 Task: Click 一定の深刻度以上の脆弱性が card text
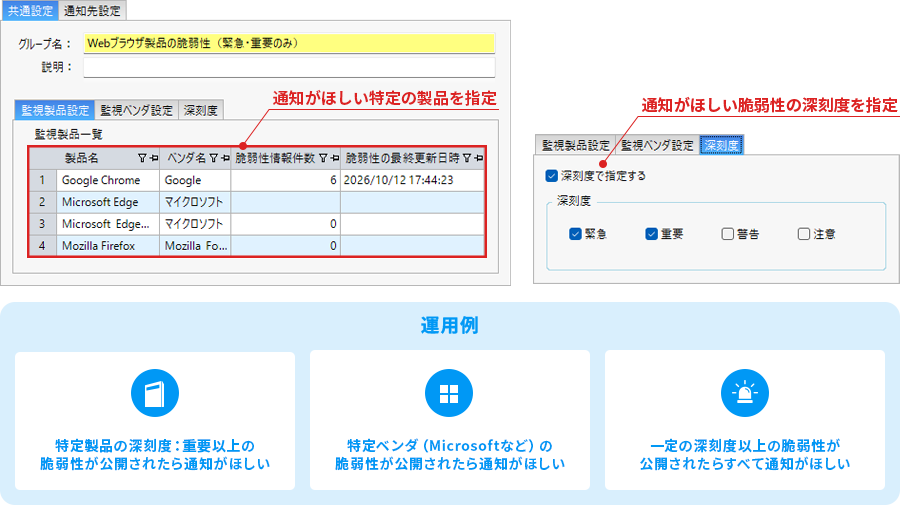click(744, 446)
